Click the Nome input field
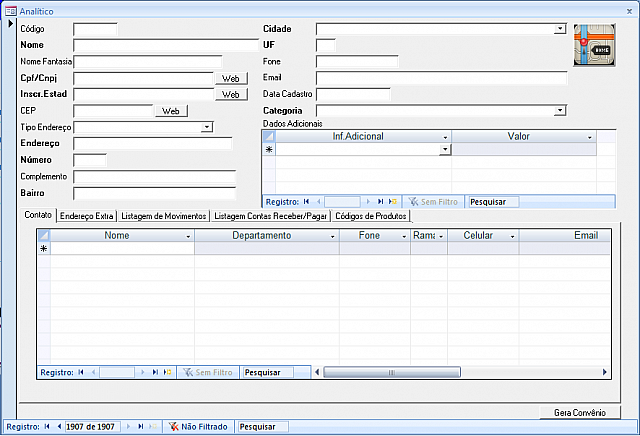Image resolution: width=640 pixels, height=436 pixels. coord(166,45)
